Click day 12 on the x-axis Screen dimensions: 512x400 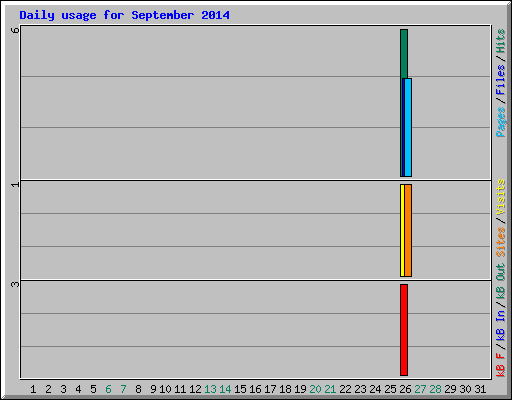(195, 389)
